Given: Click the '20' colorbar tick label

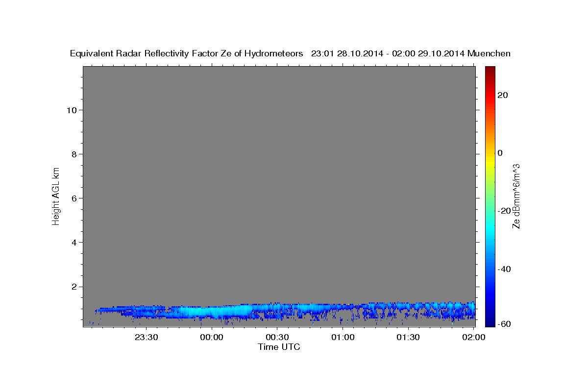Looking at the screenshot, I should coord(502,95).
